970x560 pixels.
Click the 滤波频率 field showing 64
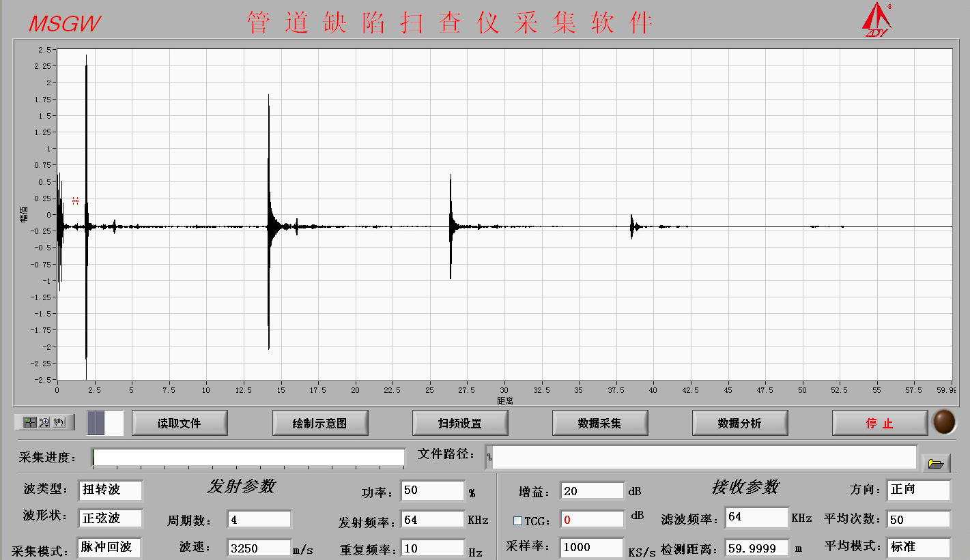click(x=756, y=517)
